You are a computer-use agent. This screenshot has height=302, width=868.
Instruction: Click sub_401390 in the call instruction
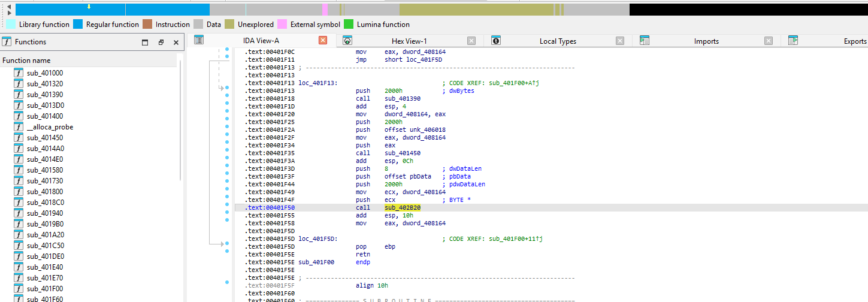pos(403,98)
